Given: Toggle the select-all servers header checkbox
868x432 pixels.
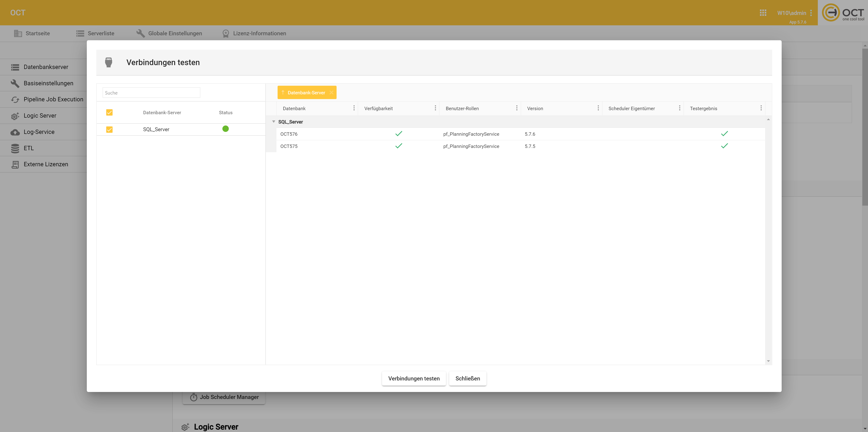Looking at the screenshot, I should pos(109,113).
